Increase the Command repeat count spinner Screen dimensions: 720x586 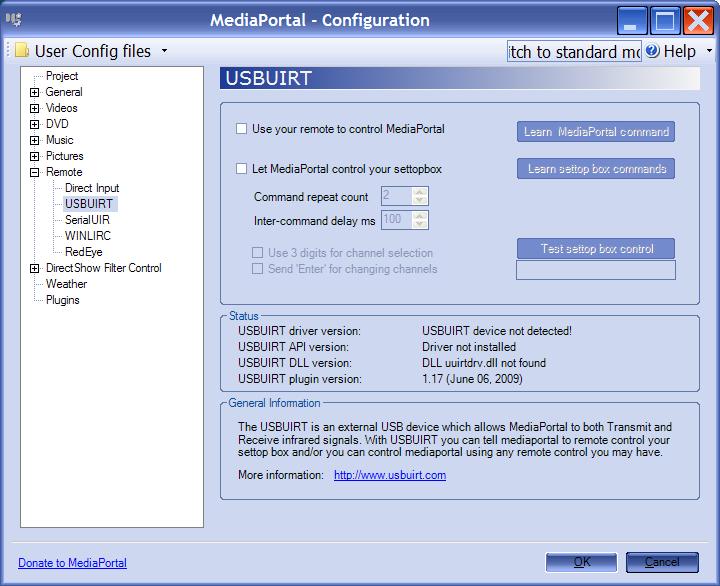pyautogui.click(x=420, y=192)
